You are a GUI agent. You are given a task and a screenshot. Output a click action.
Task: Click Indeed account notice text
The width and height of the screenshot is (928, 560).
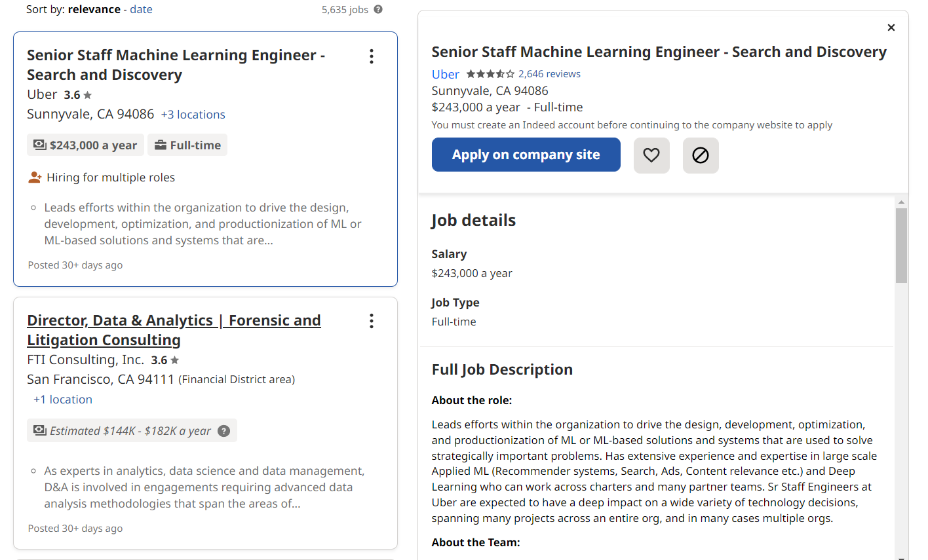pyautogui.click(x=632, y=125)
